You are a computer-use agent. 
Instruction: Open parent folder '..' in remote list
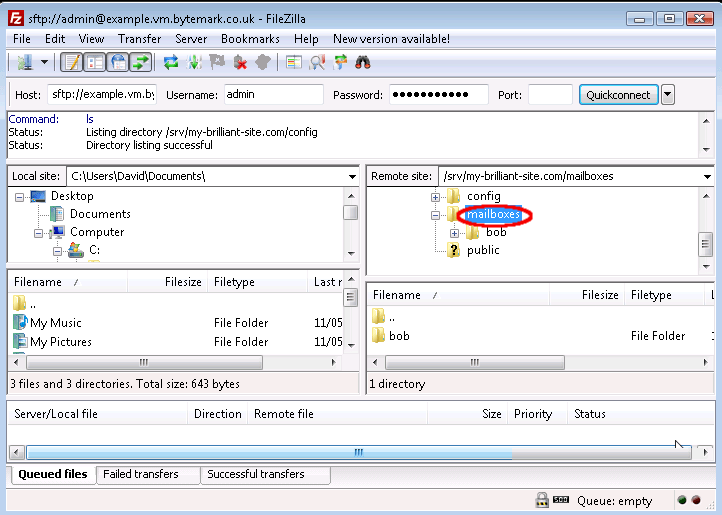pyautogui.click(x=392, y=317)
